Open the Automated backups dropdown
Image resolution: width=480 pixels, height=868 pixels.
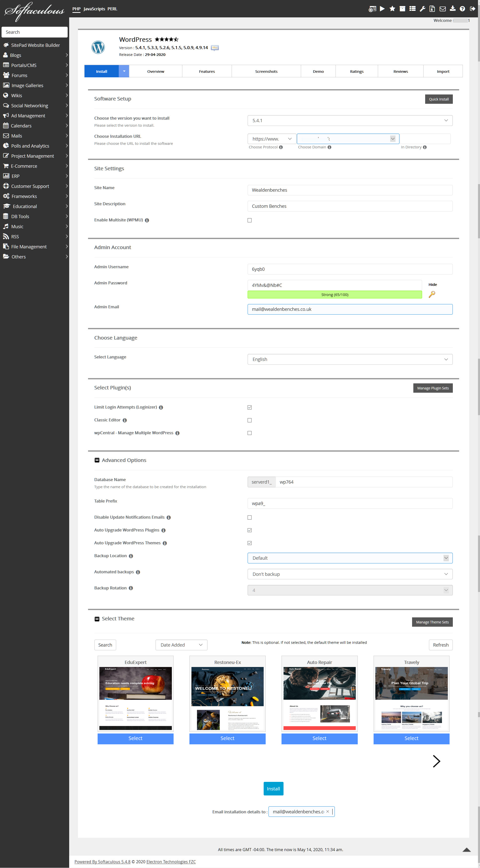tap(350, 574)
